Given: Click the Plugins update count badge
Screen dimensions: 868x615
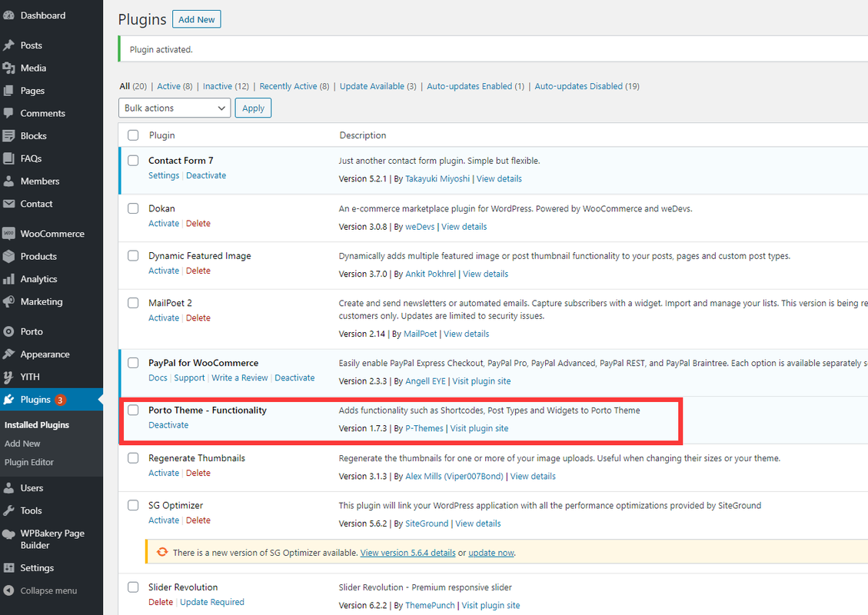Looking at the screenshot, I should 60,401.
